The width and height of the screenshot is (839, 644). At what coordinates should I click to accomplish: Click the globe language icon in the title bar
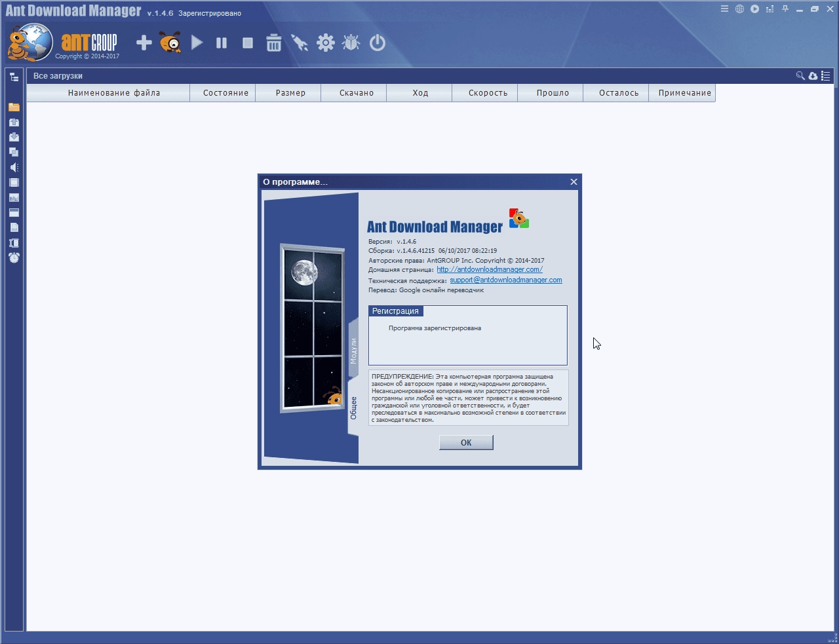pyautogui.click(x=739, y=9)
